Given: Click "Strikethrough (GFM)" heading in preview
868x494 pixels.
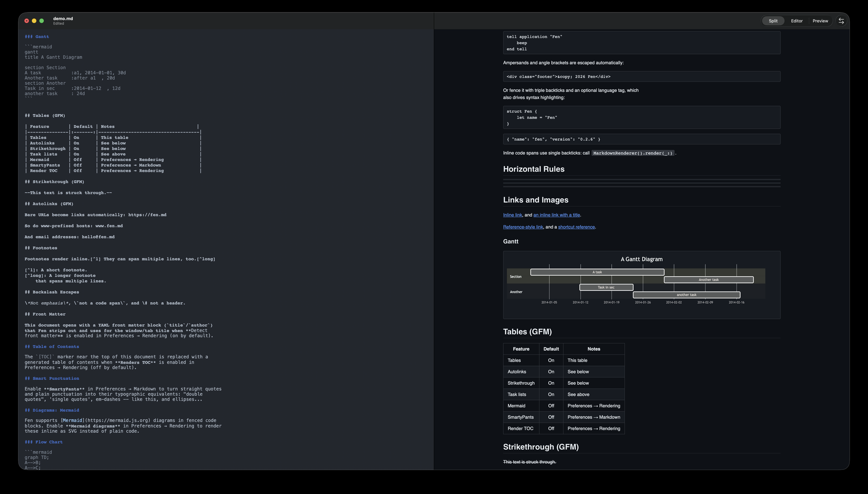Looking at the screenshot, I should click(x=541, y=447).
